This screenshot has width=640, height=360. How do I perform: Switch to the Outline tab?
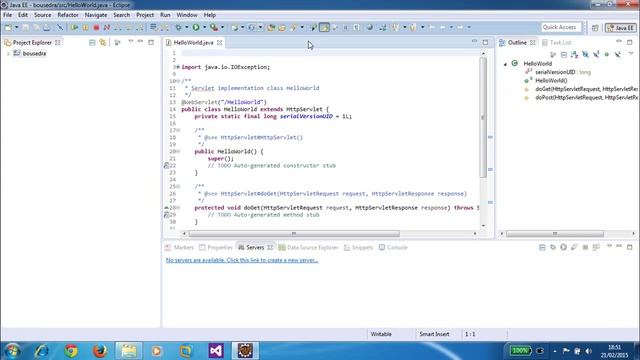point(517,42)
